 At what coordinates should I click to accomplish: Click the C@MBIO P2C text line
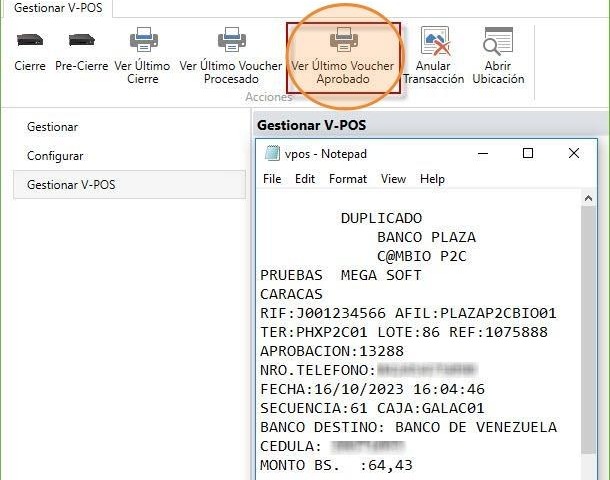tap(422, 256)
